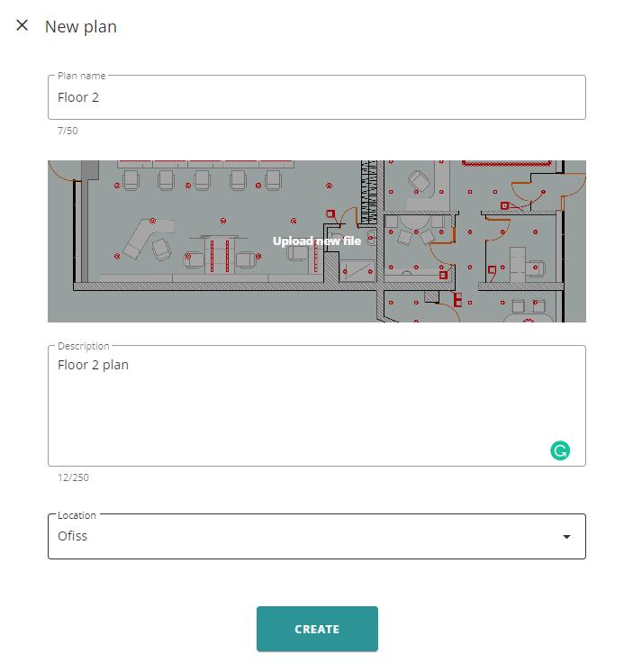The width and height of the screenshot is (633, 672).
Task: Close the New plan dialog
Action: click(x=22, y=25)
